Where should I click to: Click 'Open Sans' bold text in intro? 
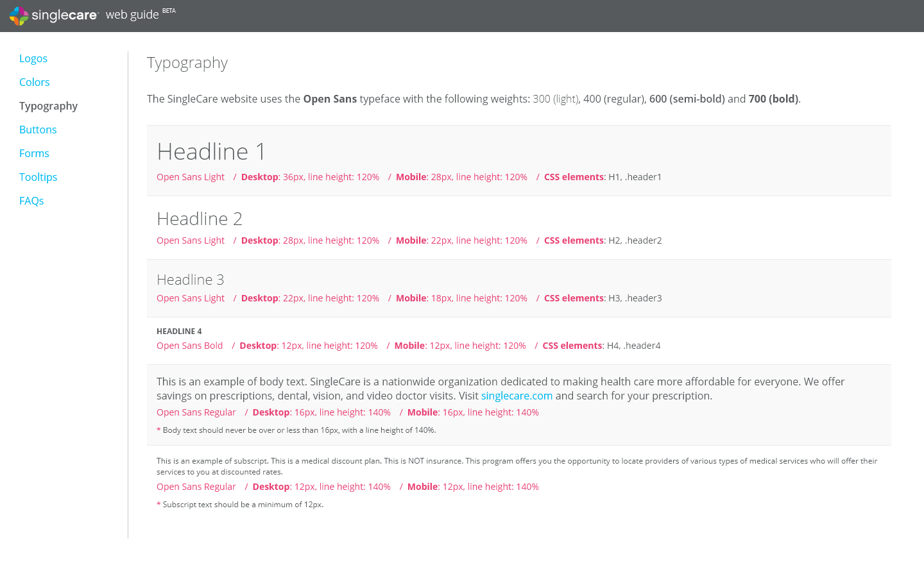(x=330, y=99)
